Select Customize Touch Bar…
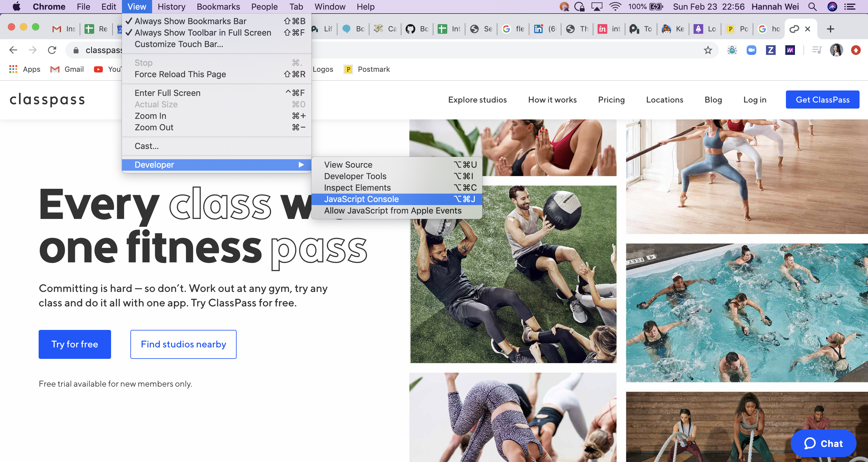 coord(216,44)
